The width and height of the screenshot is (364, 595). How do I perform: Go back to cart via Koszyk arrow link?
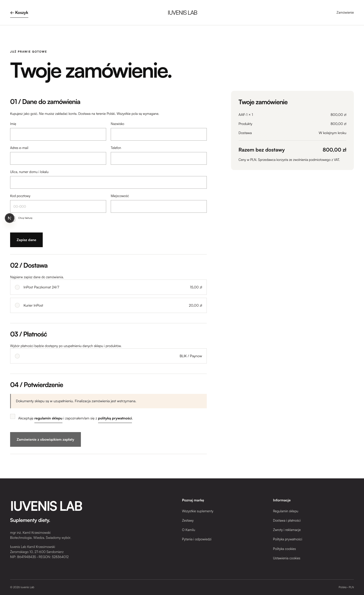pos(19,13)
